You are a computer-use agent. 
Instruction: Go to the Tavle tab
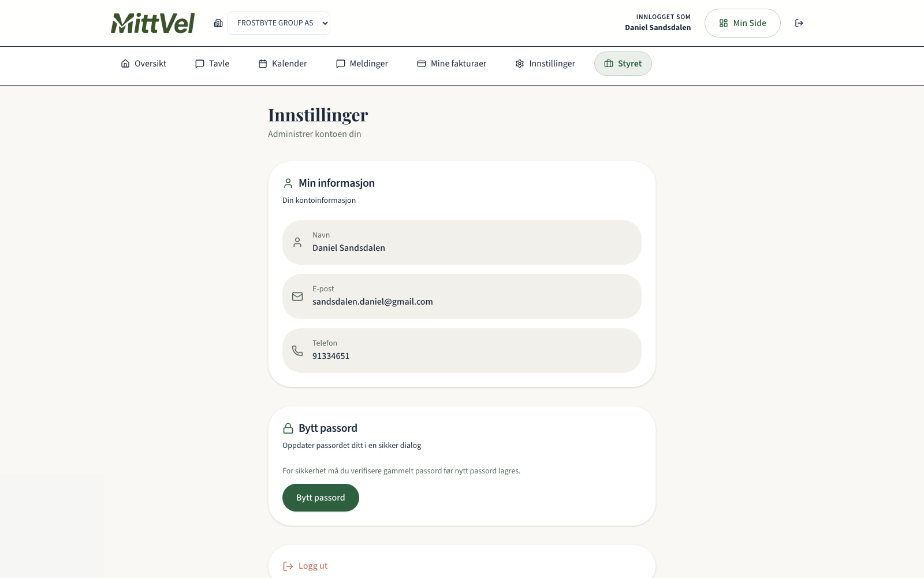tap(213, 64)
